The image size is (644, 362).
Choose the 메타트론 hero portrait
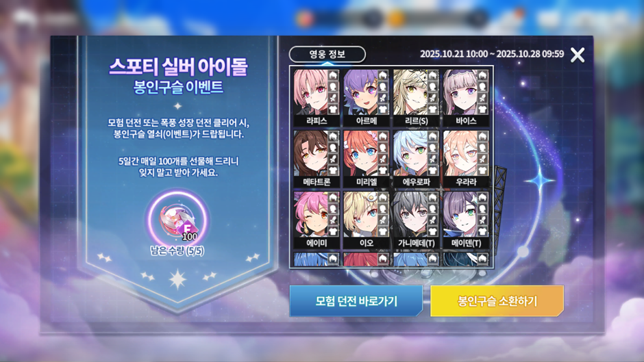pos(317,159)
